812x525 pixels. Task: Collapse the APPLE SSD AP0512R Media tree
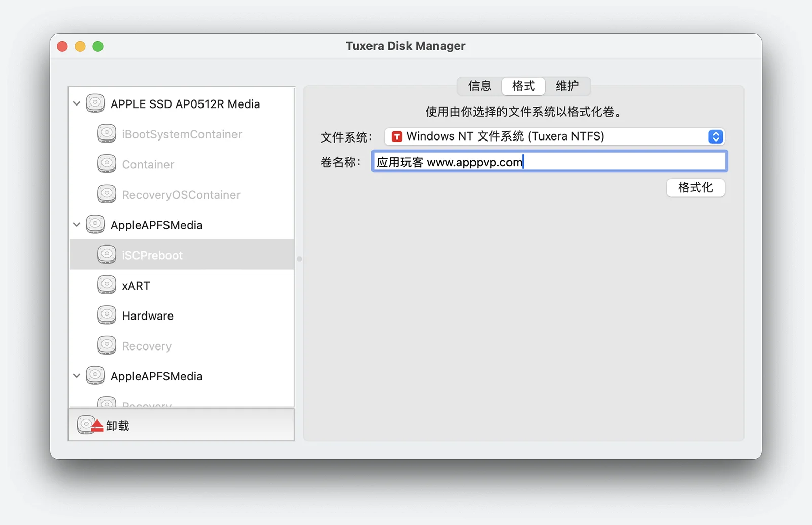(x=77, y=103)
